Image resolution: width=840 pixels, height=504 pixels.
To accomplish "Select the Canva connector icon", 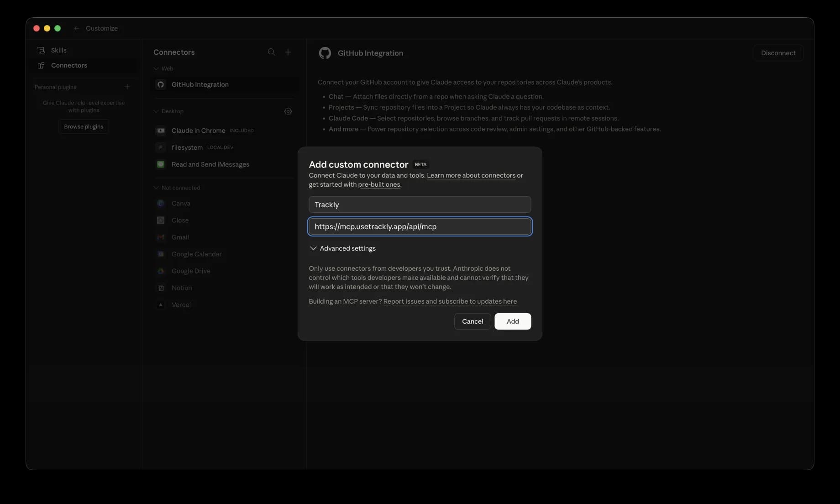I will 160,203.
